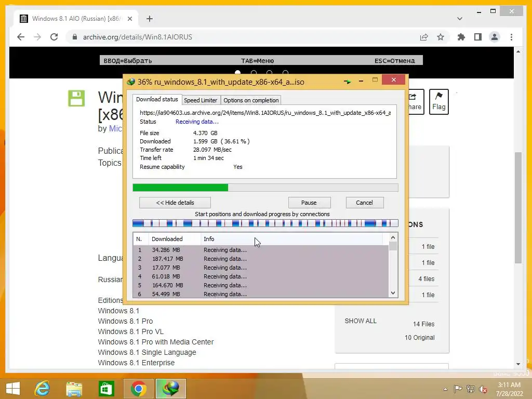Select the third carousel dot indicator

(270, 73)
